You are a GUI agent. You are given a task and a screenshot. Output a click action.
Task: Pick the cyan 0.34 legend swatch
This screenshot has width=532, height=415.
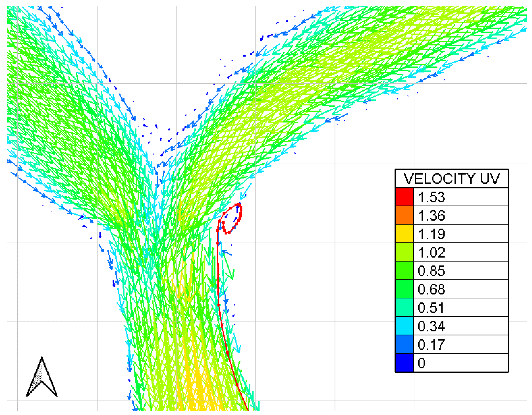[x=404, y=326]
